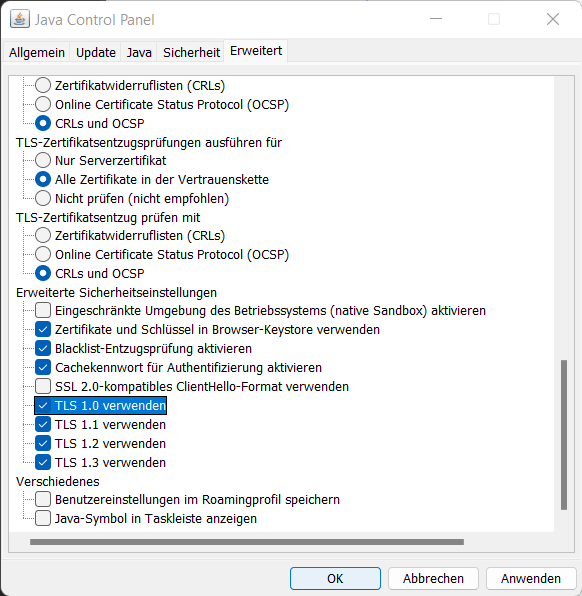582x596 pixels.
Task: Enable SSL 2.0-kompatibles ClientHello-Format option
Action: (x=43, y=386)
